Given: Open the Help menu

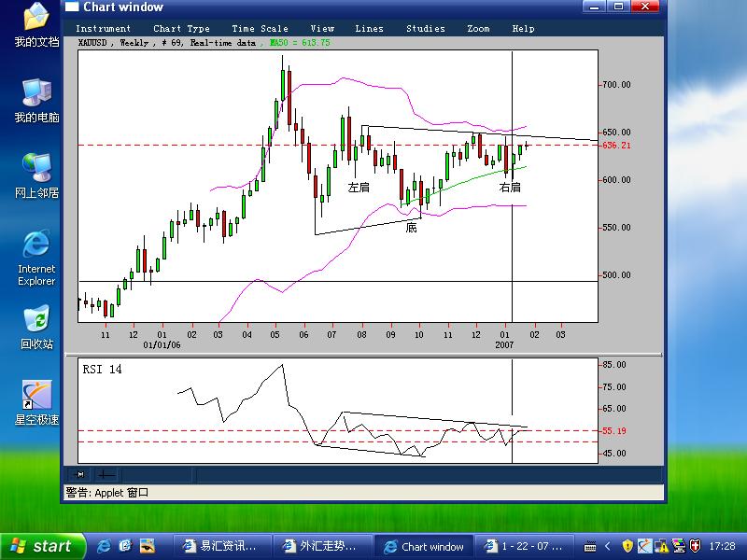Looking at the screenshot, I should tap(523, 29).
